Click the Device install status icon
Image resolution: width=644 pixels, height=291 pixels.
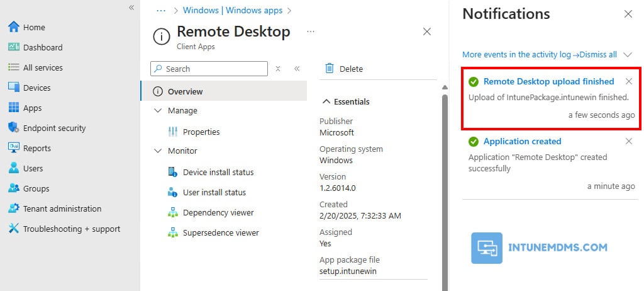click(173, 172)
